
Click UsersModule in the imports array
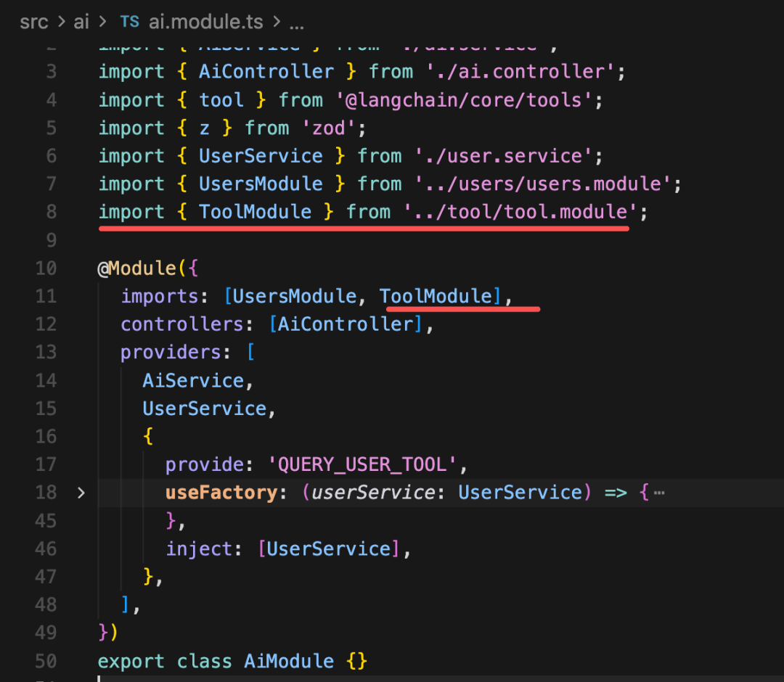point(295,296)
